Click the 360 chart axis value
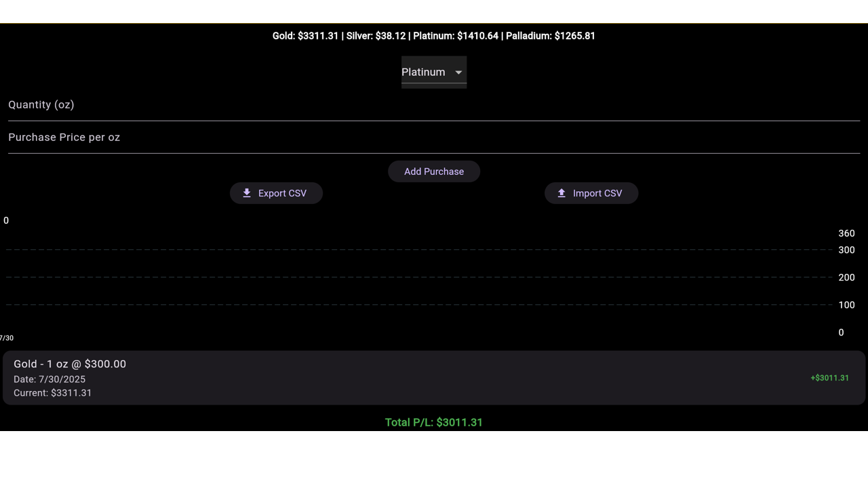 coord(846,233)
